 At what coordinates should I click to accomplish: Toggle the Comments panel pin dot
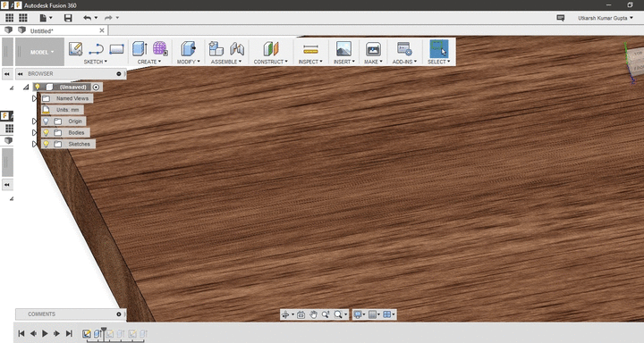click(119, 314)
